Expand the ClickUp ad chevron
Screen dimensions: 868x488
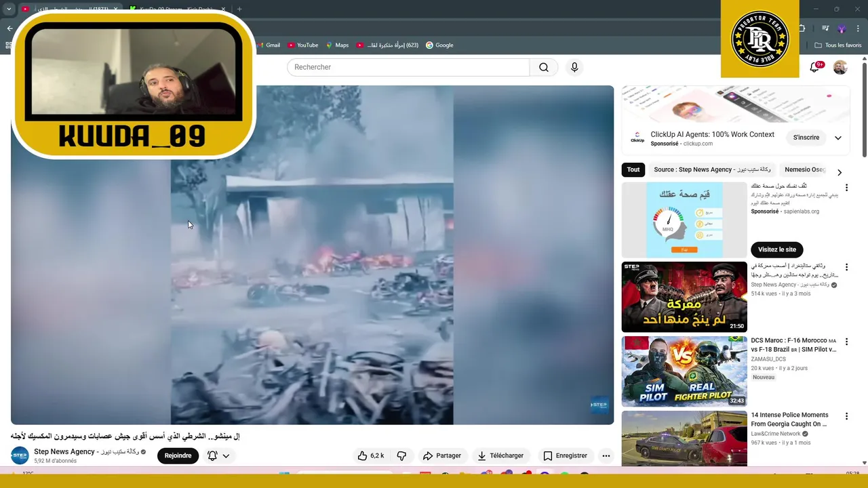(x=838, y=138)
